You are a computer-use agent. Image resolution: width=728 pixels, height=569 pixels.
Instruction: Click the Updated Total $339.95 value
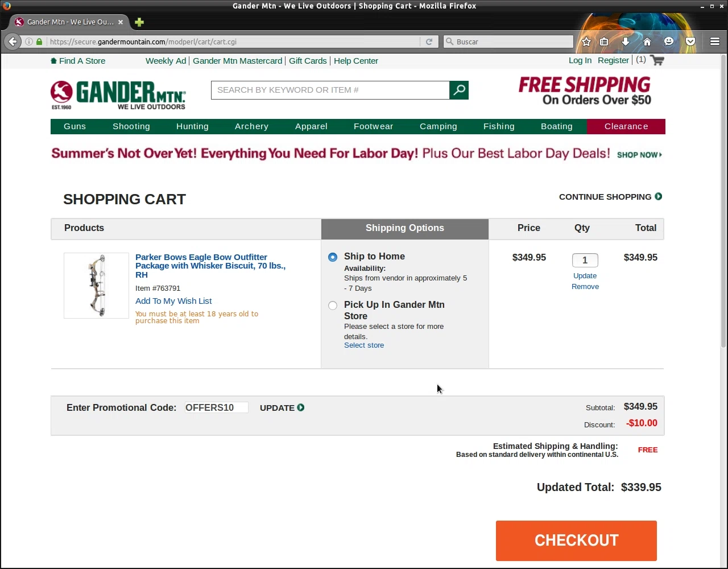coord(641,488)
